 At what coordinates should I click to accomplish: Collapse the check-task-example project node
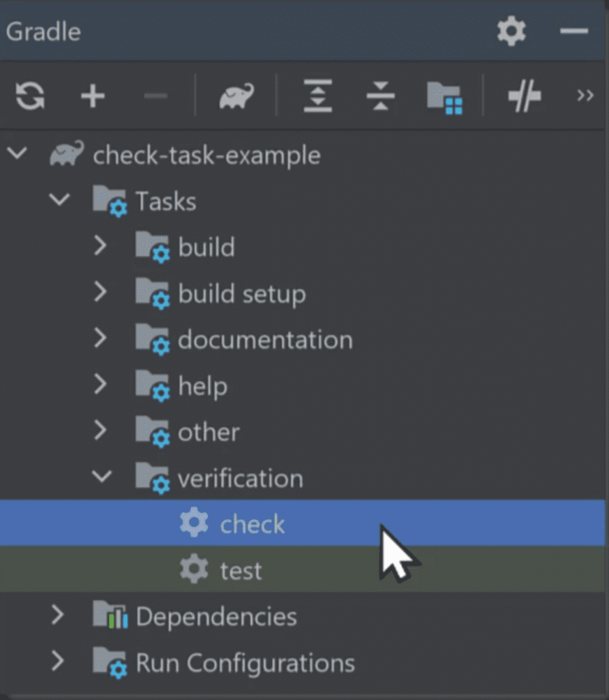tap(17, 154)
